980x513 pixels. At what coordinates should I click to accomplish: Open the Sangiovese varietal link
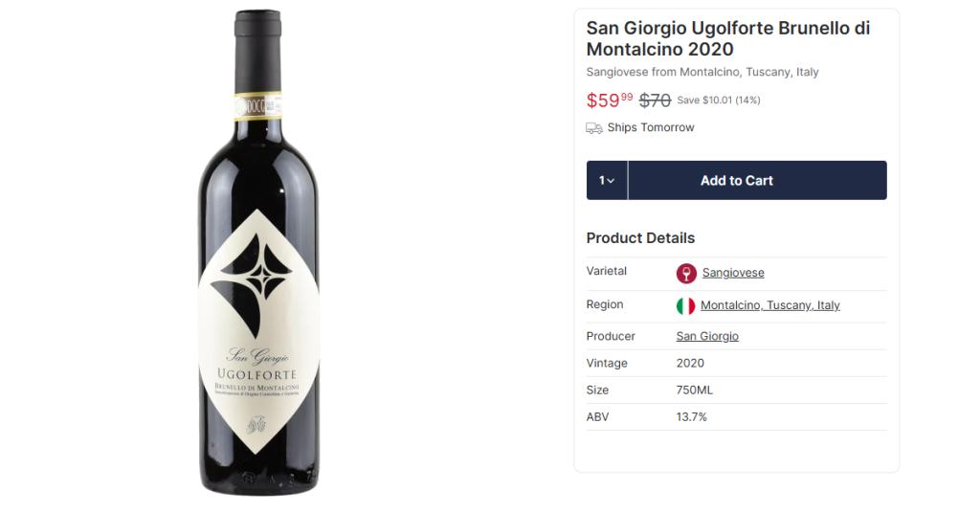point(733,273)
